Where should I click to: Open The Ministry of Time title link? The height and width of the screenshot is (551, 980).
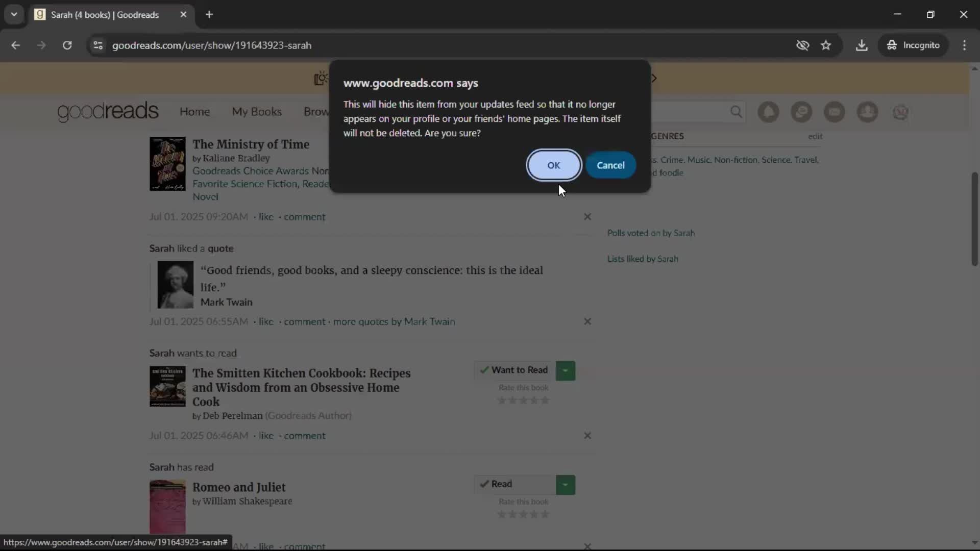tap(251, 144)
